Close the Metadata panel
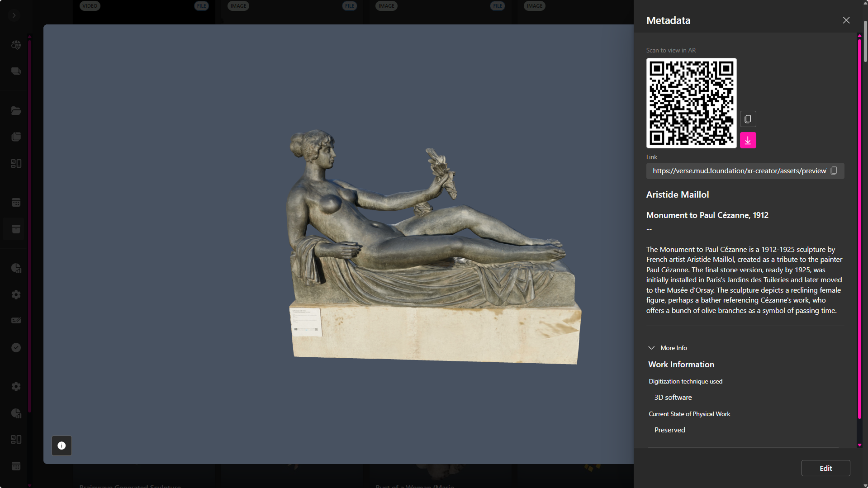868x488 pixels. pos(846,20)
